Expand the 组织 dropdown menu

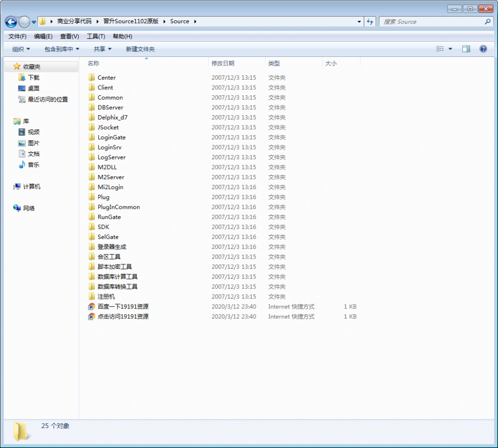pyautogui.click(x=21, y=49)
